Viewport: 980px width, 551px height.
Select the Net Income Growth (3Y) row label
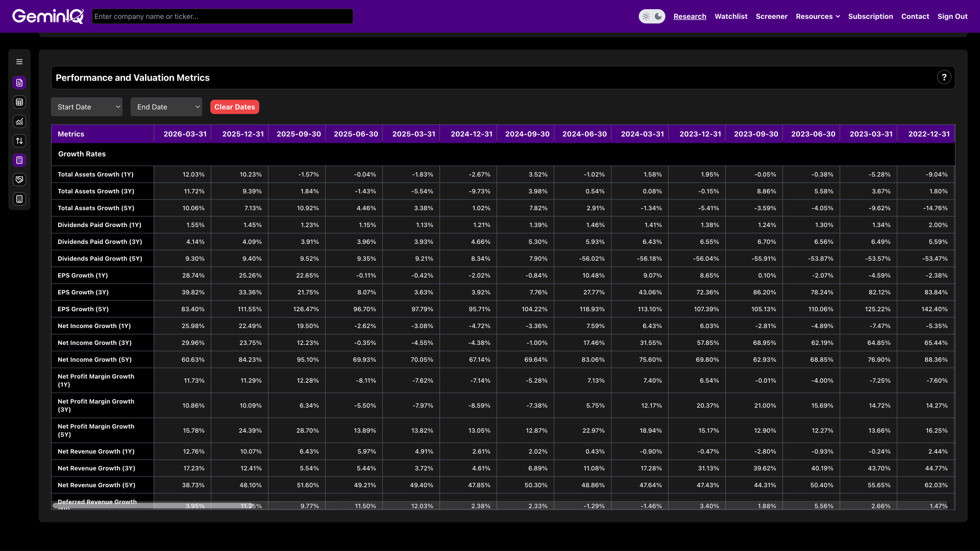pyautogui.click(x=94, y=342)
